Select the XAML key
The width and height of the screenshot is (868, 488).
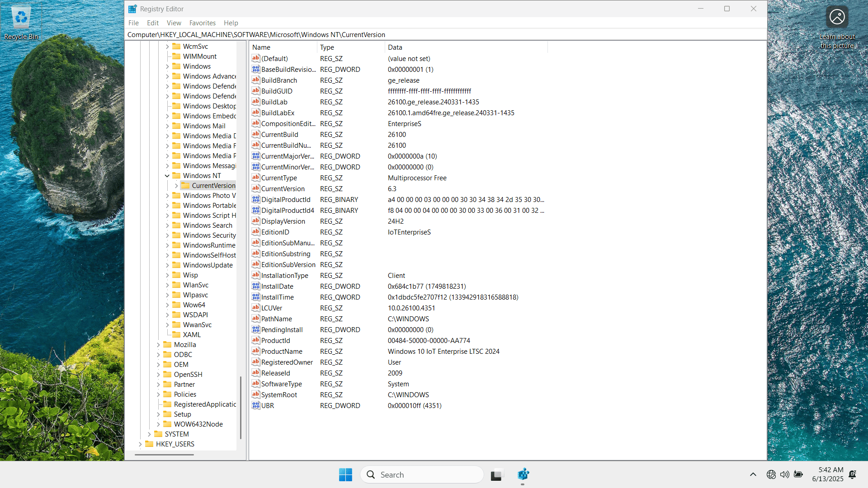192,334
